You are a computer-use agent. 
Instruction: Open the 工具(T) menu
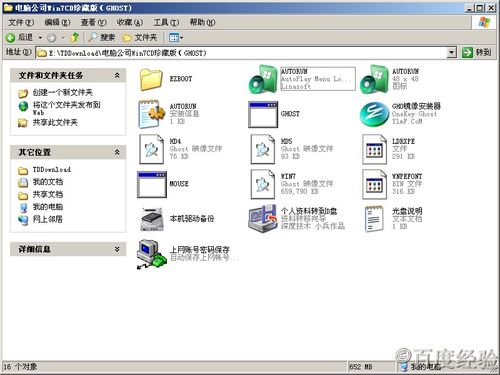click(166, 22)
